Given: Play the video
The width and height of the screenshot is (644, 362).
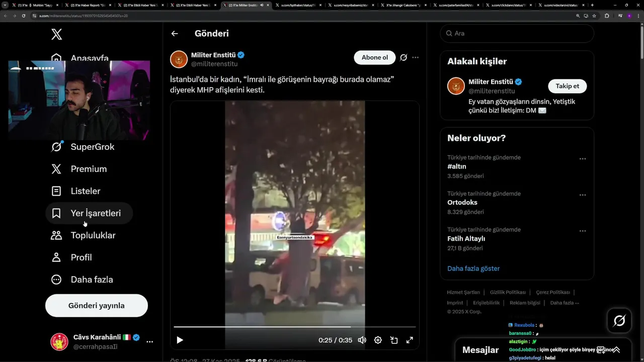Looking at the screenshot, I should (180, 340).
